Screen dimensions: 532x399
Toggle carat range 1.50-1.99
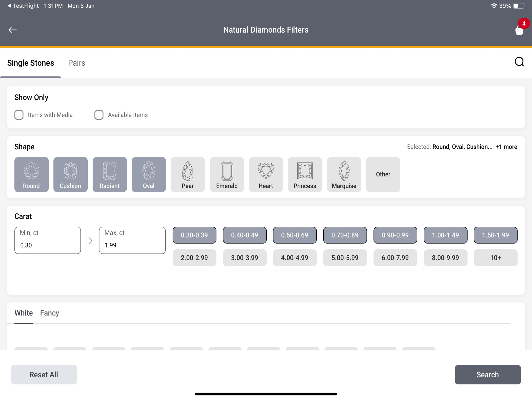[495, 235]
